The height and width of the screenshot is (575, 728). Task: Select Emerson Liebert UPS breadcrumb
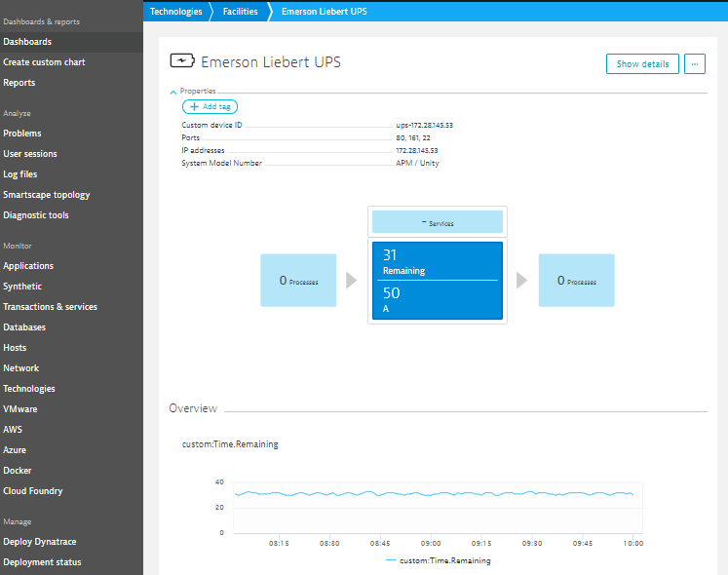pyautogui.click(x=326, y=12)
